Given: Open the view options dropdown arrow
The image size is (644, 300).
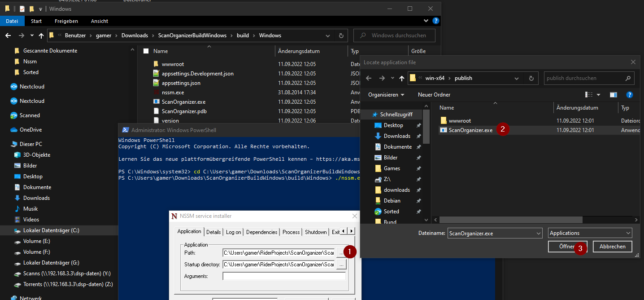Looking at the screenshot, I should [x=598, y=95].
